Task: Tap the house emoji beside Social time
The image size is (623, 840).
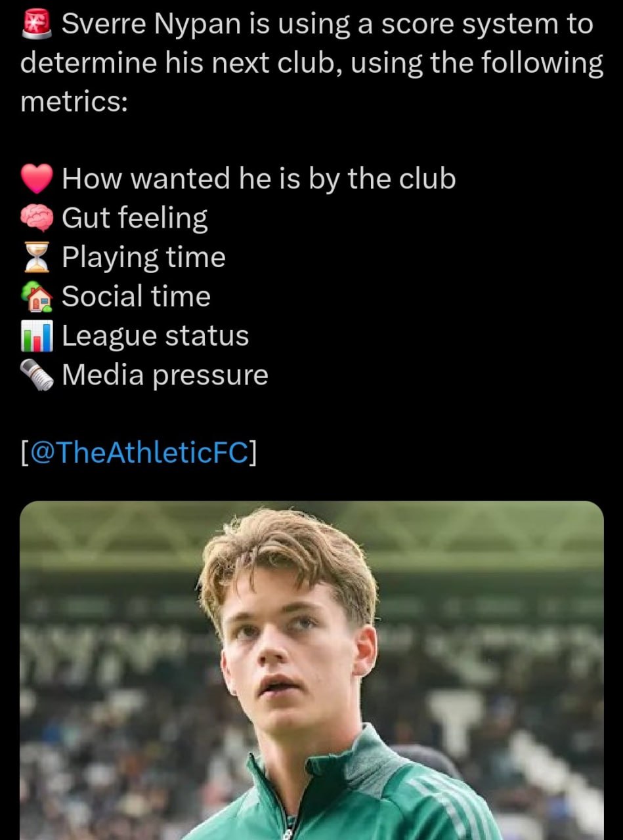Action: 37,297
